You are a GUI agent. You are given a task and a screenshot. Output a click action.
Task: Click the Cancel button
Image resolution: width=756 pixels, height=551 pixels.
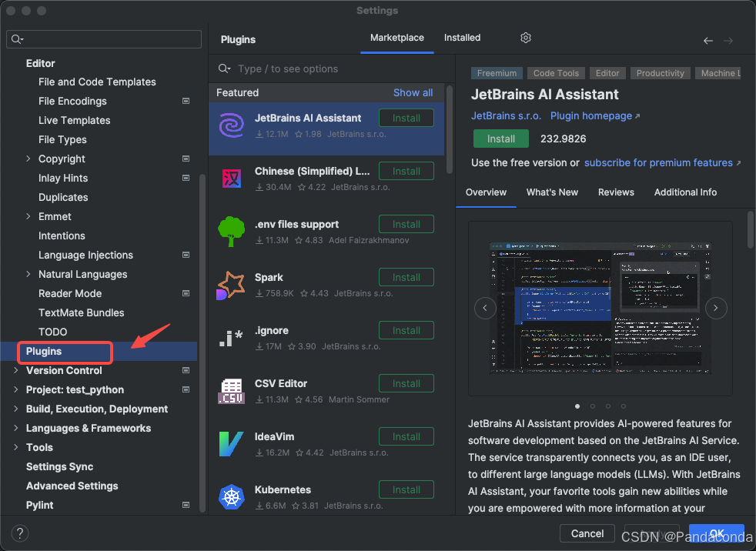587,533
